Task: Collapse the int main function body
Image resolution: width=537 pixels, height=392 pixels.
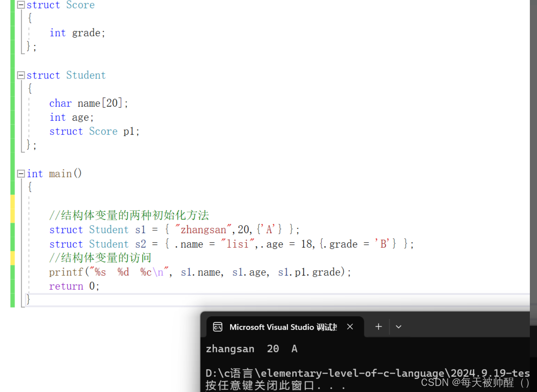Action: coord(21,174)
